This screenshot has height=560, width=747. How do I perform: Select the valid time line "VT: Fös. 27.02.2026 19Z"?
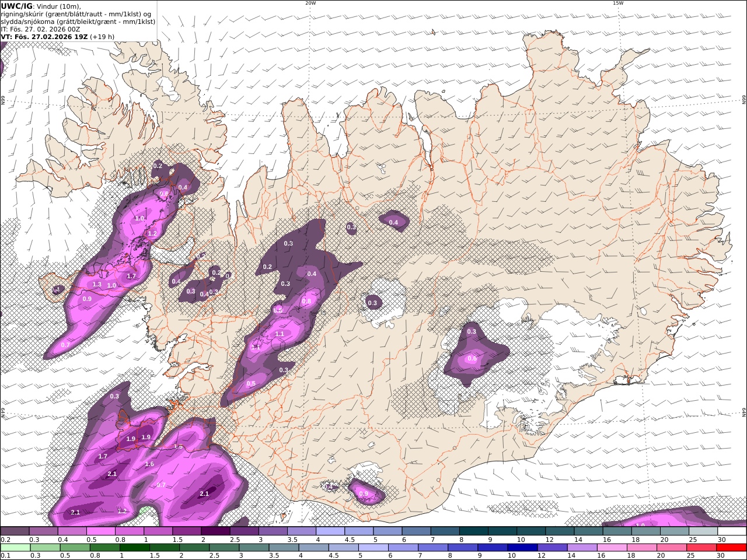coord(44,37)
